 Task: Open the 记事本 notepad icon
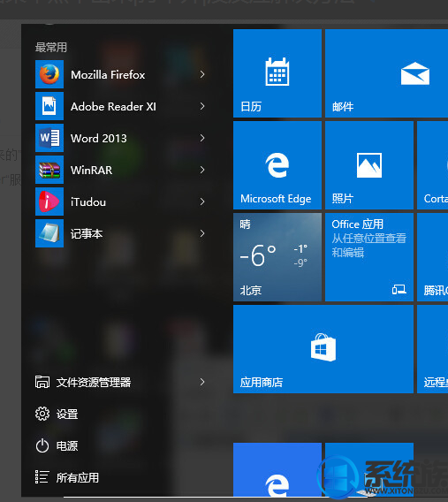click(49, 233)
